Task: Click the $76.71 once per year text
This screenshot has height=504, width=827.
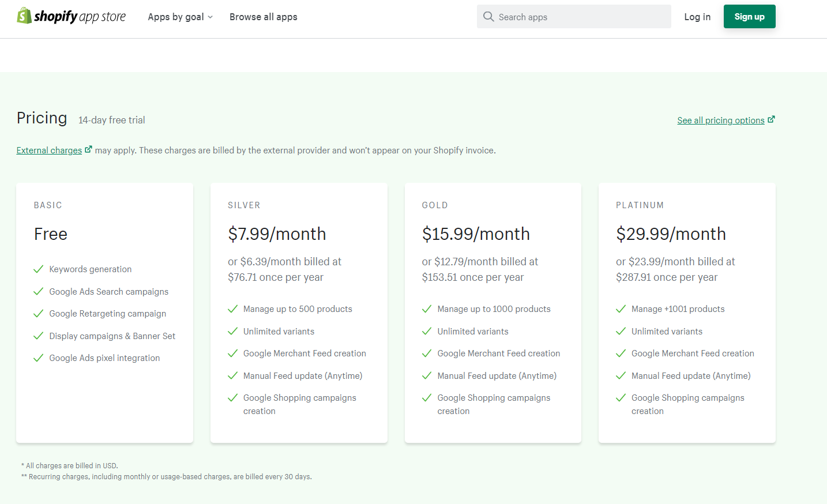Action: tap(276, 277)
